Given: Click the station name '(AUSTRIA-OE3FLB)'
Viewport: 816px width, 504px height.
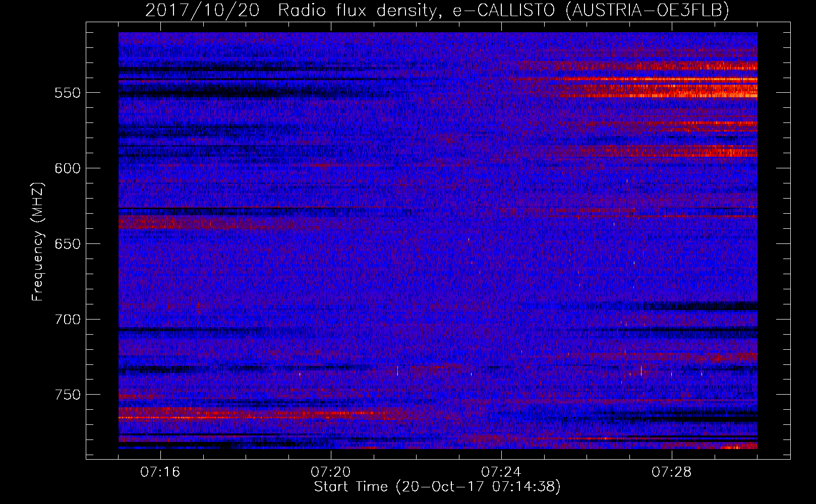Looking at the screenshot, I should tap(648, 10).
